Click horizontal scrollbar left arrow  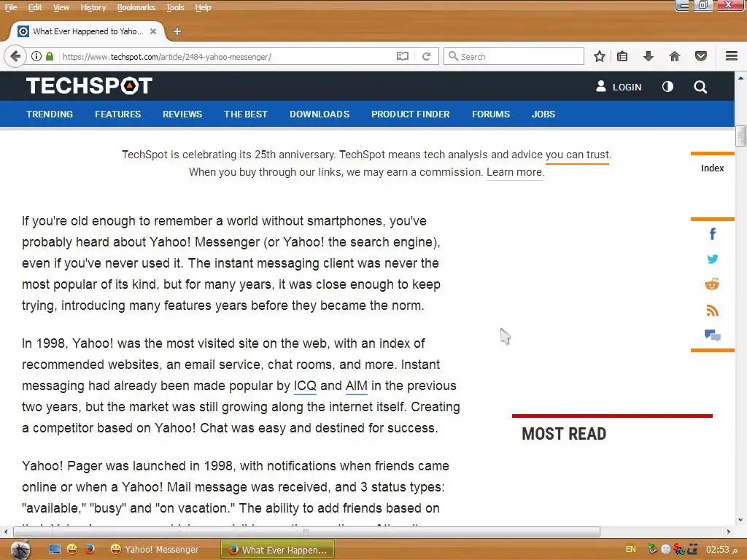(x=6, y=532)
